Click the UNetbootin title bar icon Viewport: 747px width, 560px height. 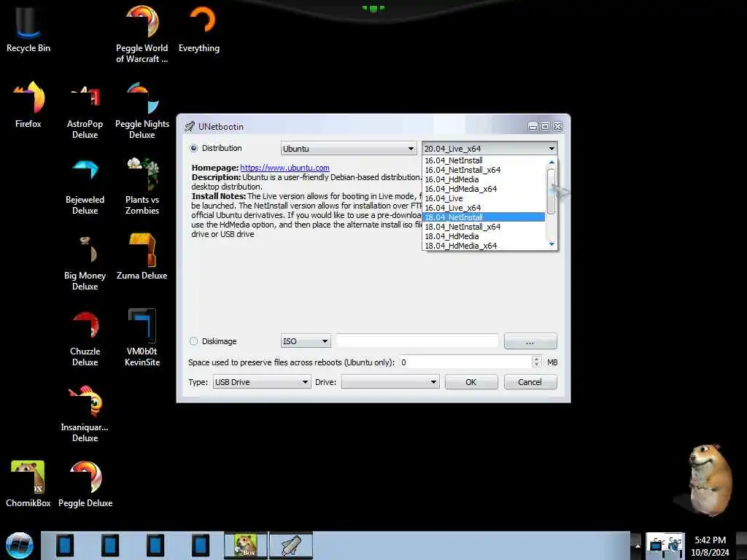(x=190, y=126)
